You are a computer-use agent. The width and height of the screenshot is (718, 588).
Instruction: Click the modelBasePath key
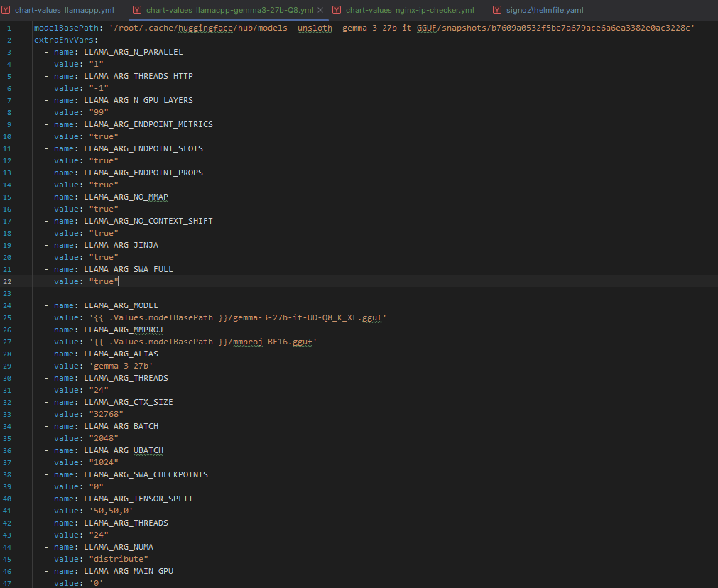click(x=66, y=28)
